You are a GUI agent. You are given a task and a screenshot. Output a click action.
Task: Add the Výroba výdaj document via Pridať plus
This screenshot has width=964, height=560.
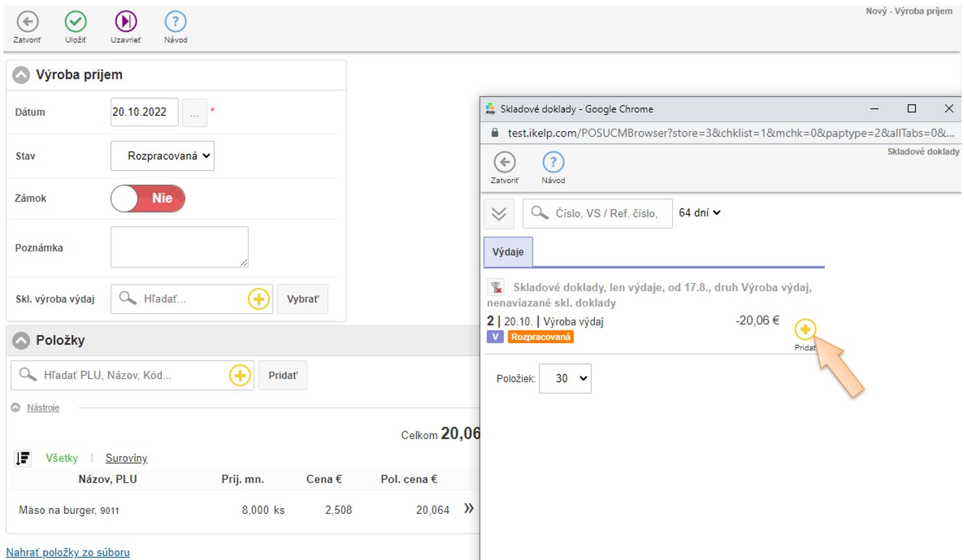click(805, 330)
